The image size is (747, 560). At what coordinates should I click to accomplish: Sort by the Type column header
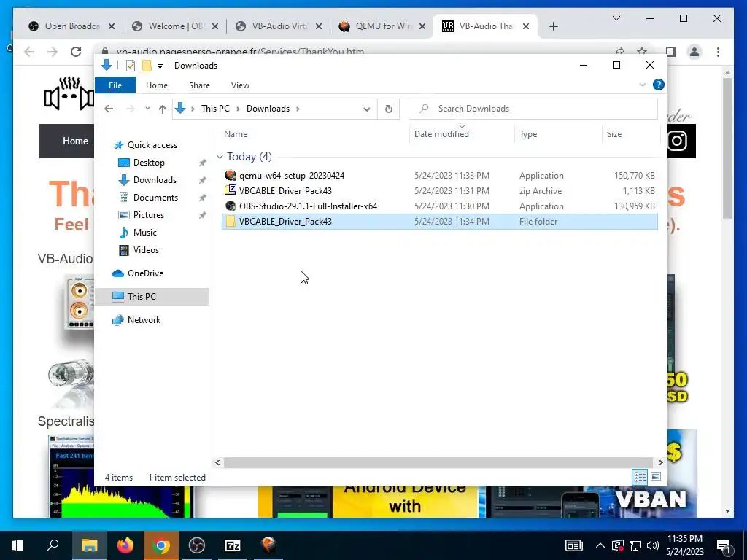(x=528, y=134)
